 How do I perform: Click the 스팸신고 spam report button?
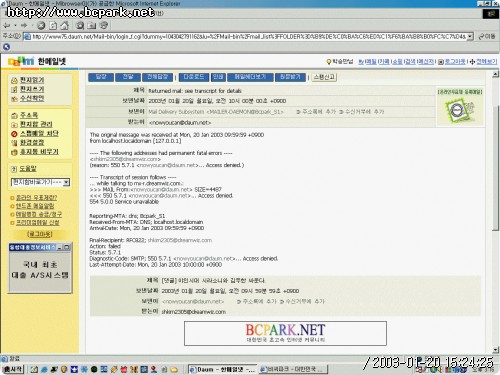pyautogui.click(x=324, y=77)
